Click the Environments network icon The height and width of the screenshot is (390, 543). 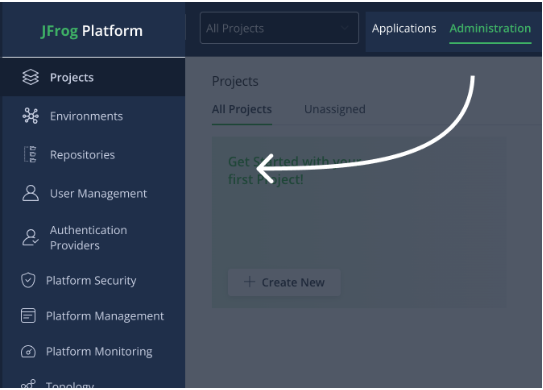pos(30,116)
